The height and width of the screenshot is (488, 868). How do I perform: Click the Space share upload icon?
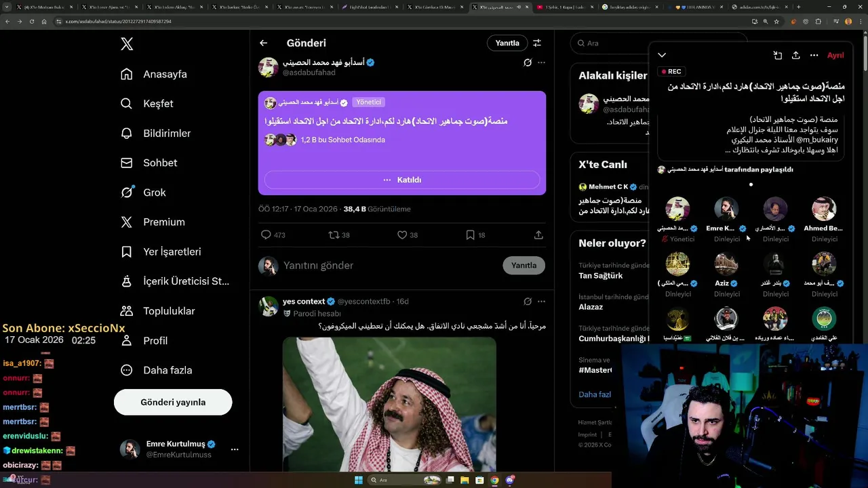point(796,56)
